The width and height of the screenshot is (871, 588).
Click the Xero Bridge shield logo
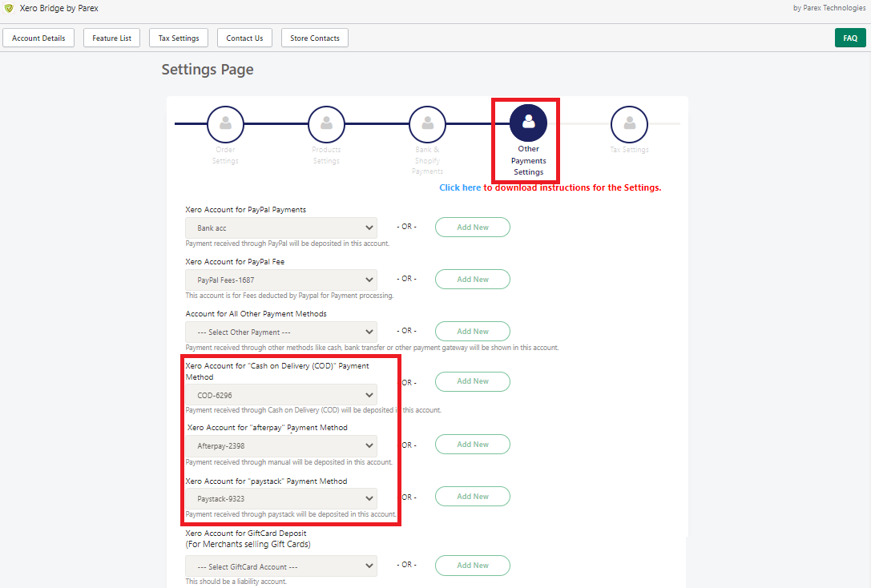pyautogui.click(x=11, y=8)
